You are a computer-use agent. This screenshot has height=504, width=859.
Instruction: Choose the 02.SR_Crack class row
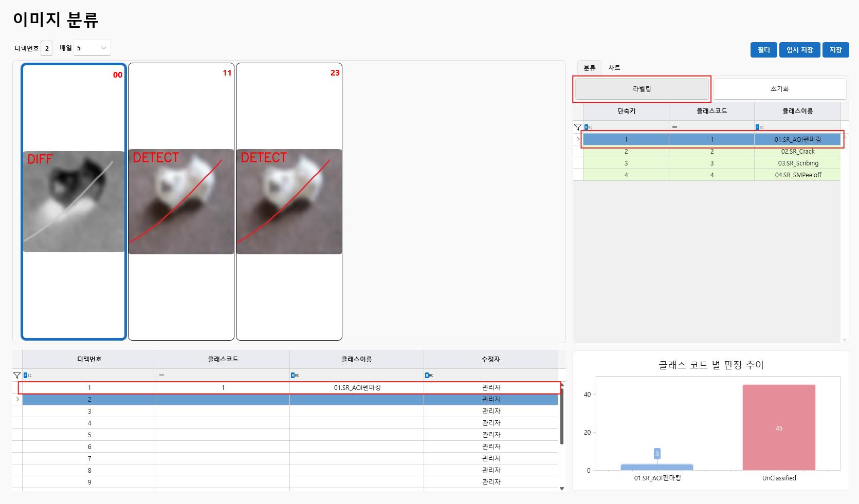pos(711,152)
